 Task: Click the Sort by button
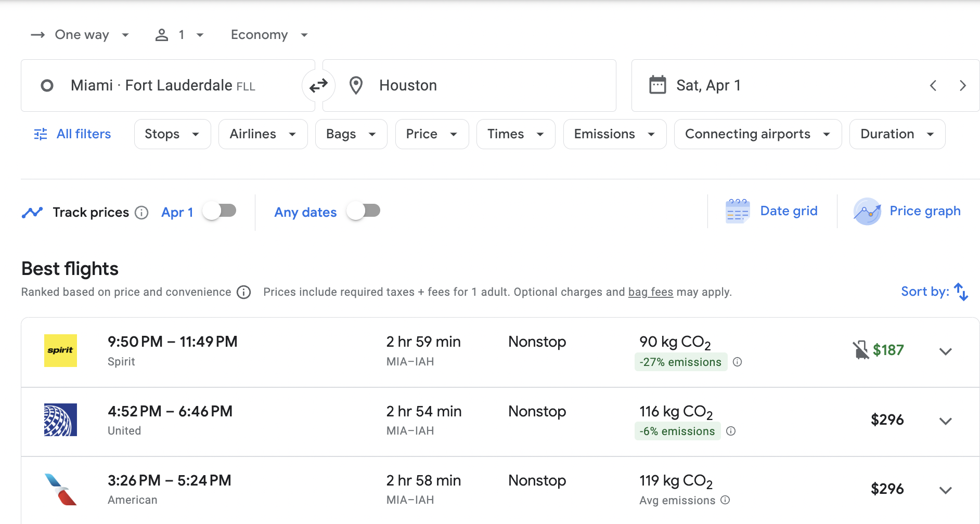tap(935, 292)
